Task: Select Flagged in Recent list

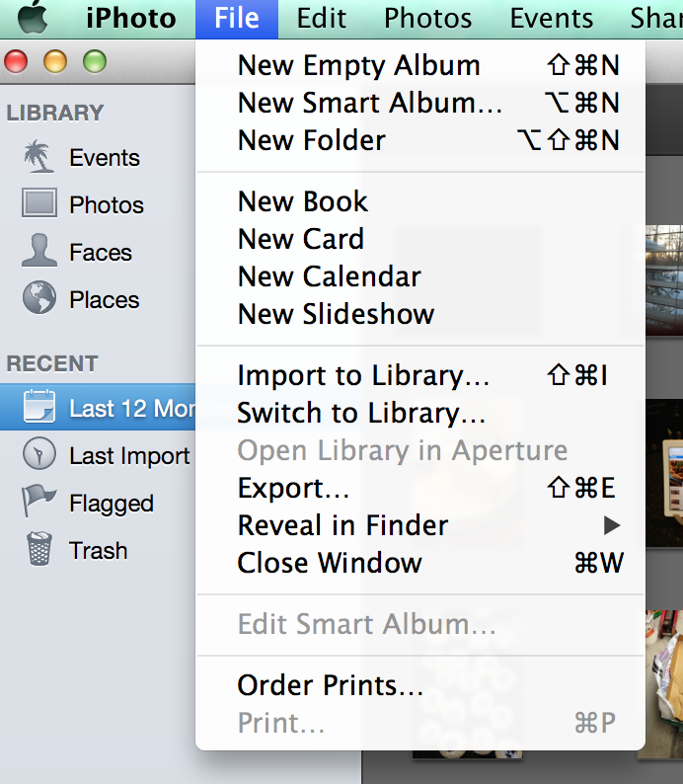Action: tap(112, 504)
